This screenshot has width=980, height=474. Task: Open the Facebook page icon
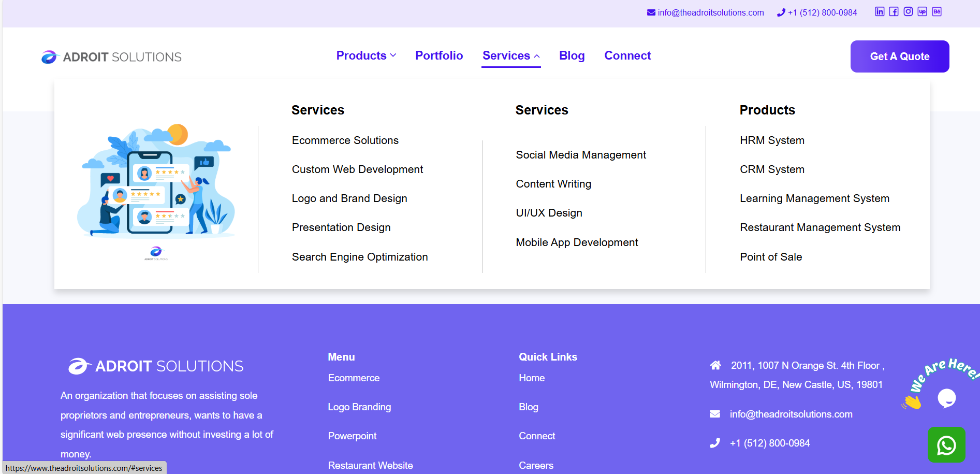point(894,12)
